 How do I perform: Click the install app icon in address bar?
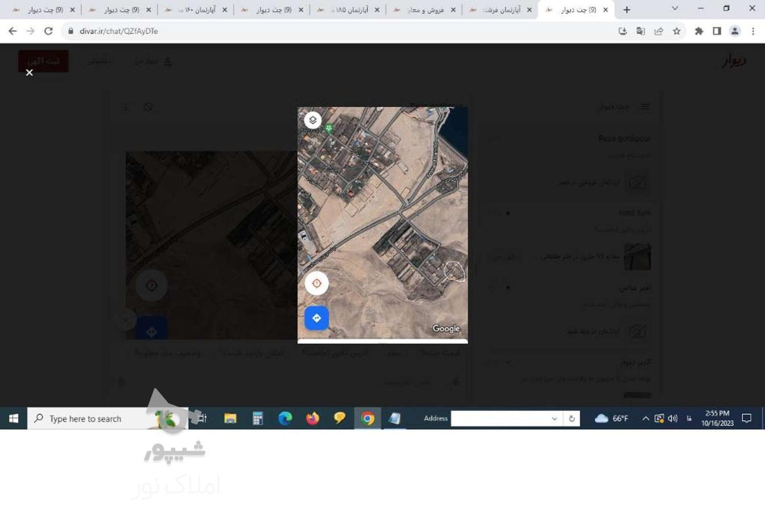623,31
